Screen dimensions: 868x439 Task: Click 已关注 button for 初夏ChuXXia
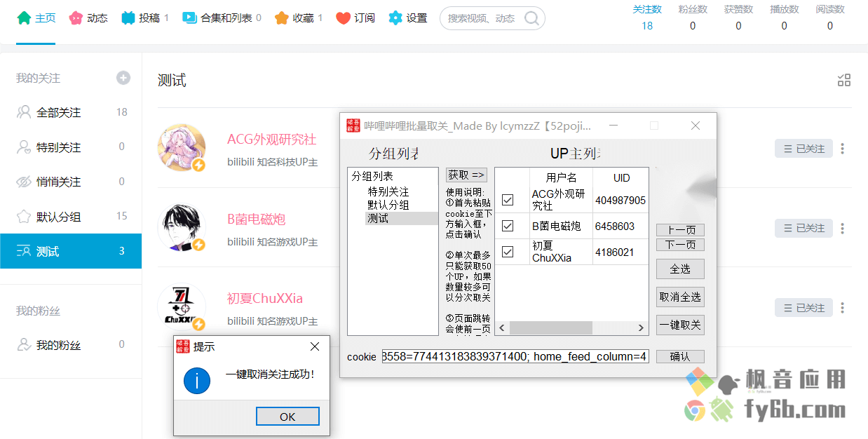coord(803,307)
